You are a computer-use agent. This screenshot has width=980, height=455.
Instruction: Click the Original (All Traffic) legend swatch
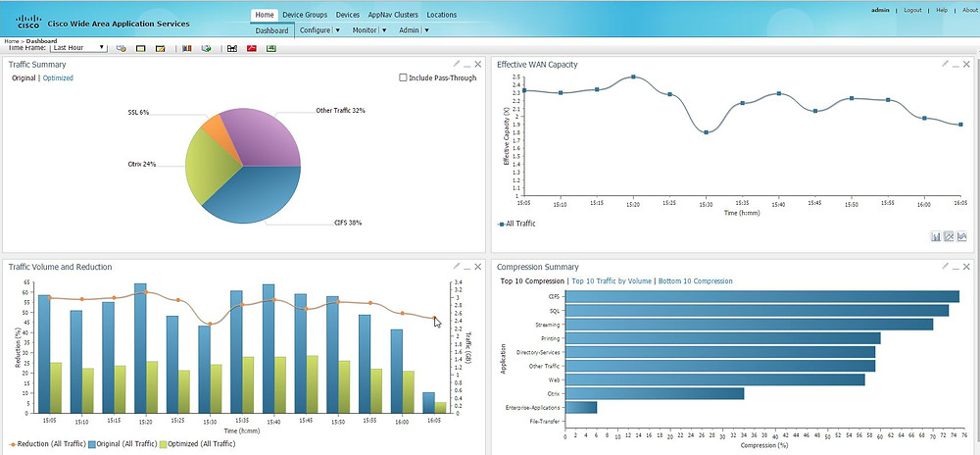coord(91,444)
